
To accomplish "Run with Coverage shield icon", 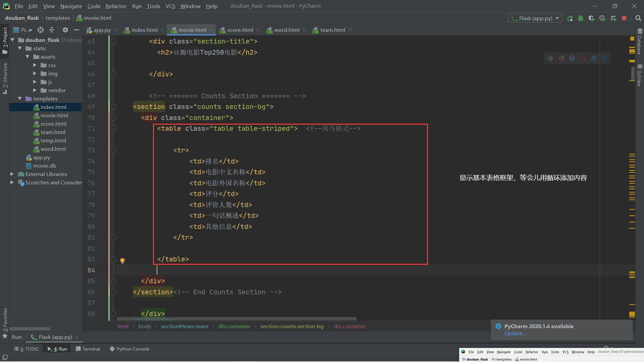I will tap(591, 18).
